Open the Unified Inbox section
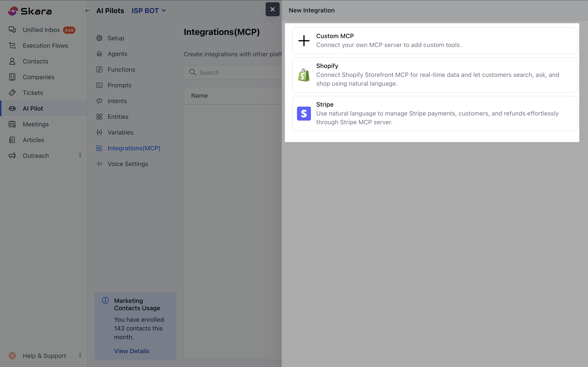 41,30
